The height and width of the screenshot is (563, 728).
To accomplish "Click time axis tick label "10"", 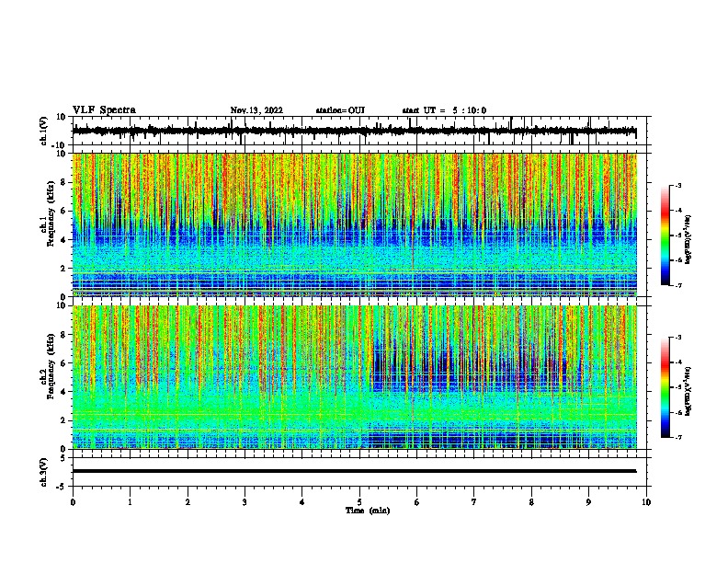I will click(646, 502).
